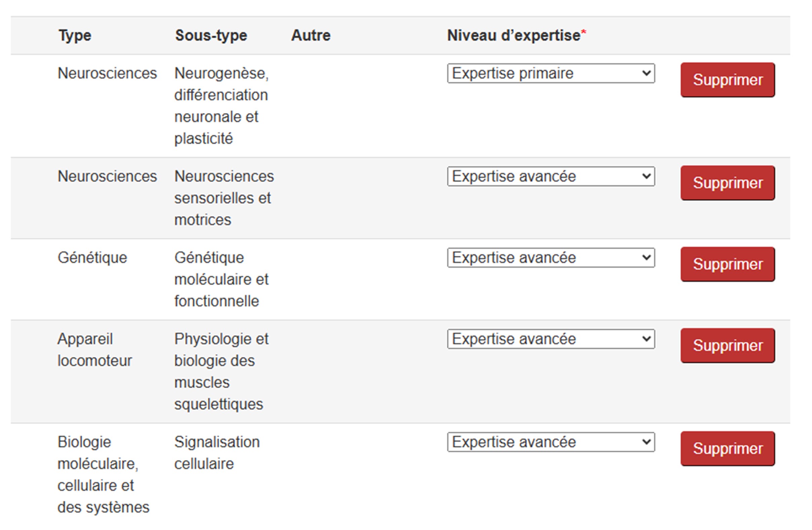Click Supprimer for the Neurogenèse row
The height and width of the screenshot is (530, 812).
click(x=727, y=80)
